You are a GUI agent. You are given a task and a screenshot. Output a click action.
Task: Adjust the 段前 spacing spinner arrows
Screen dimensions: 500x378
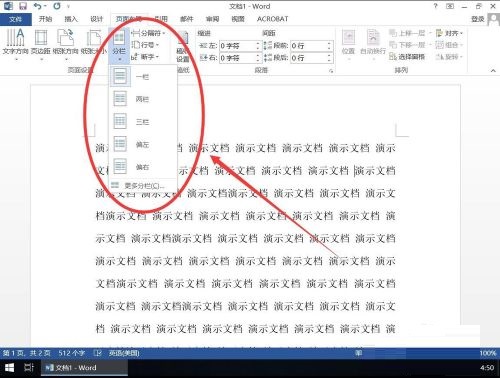[x=329, y=46]
